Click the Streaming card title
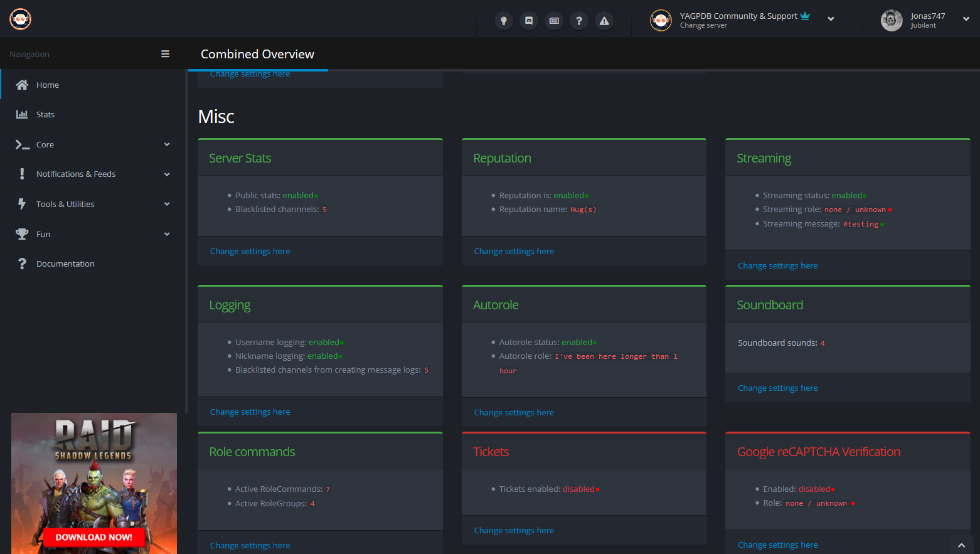Screen dimensions: 980x554 pos(764,158)
